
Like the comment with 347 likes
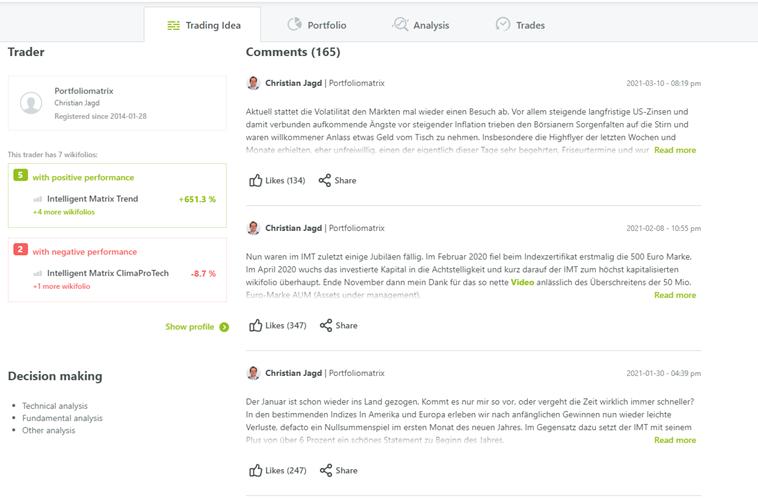point(255,325)
